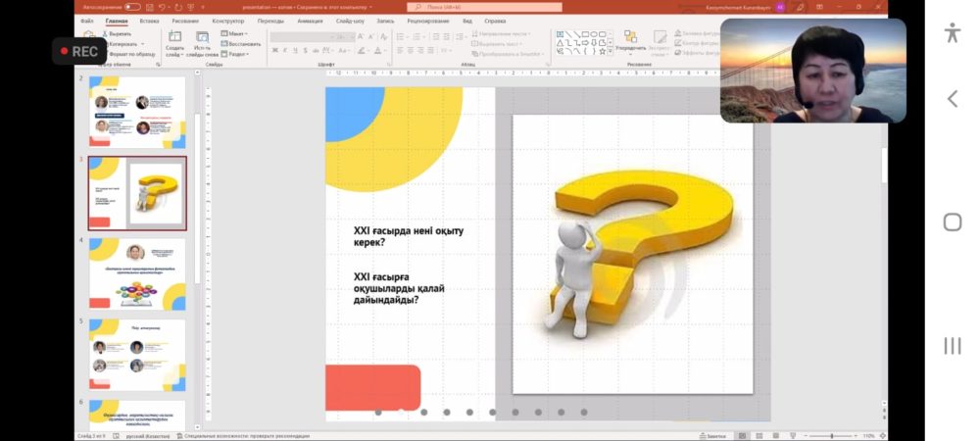Select the text box shape in gallery
980x441 pixels.
click(x=560, y=34)
